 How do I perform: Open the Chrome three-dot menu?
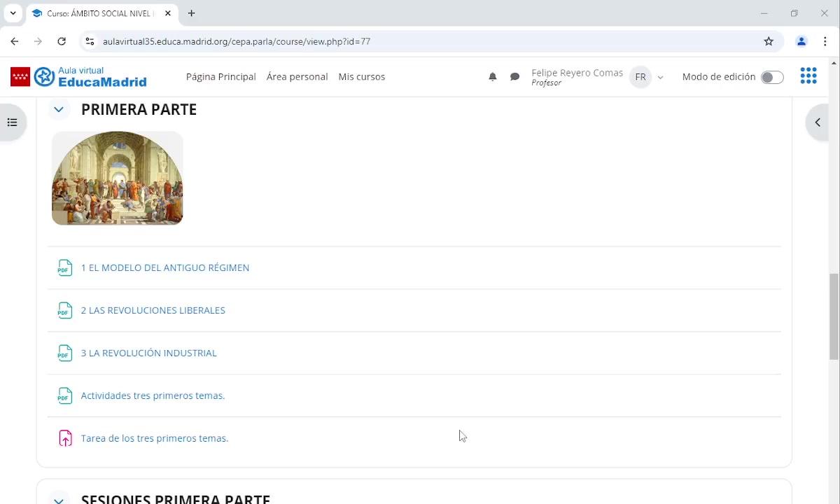tap(825, 41)
